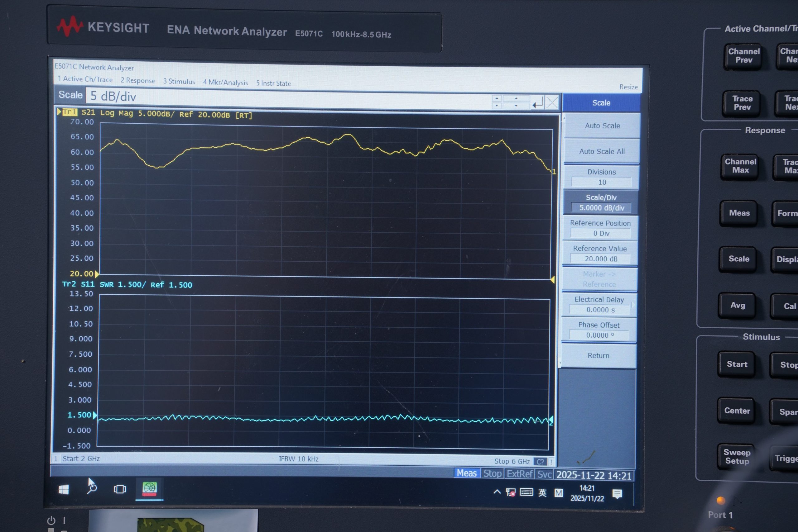Screen dimensions: 798x532
Task: Open the 3 Stimulus menu
Action: pos(179,81)
